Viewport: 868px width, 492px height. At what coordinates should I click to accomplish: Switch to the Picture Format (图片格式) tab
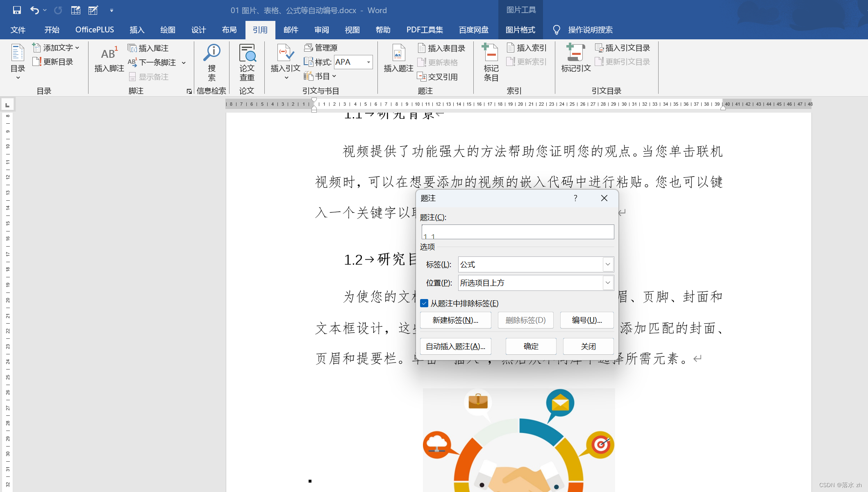(520, 30)
